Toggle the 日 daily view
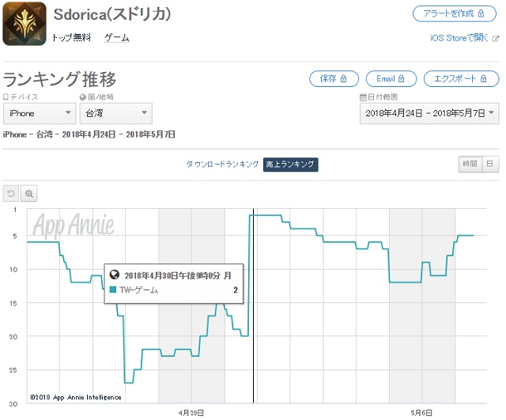Image resolution: width=506 pixels, height=420 pixels. tap(490, 164)
